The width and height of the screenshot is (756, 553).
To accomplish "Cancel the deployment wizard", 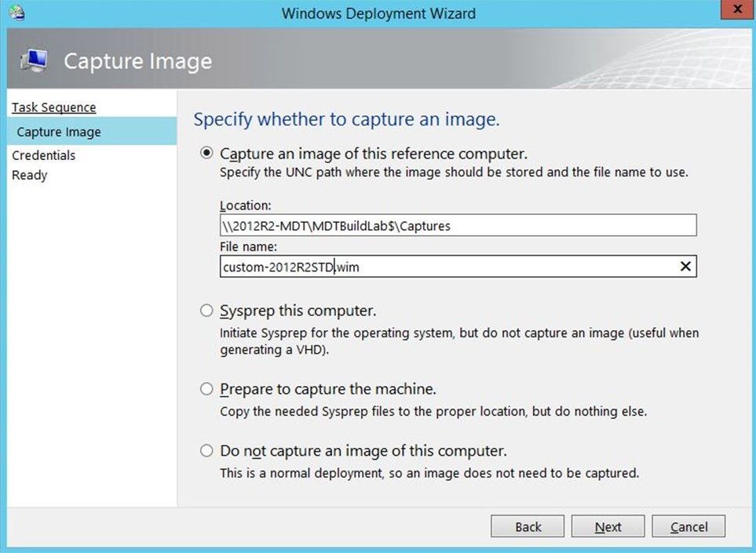I will click(688, 526).
